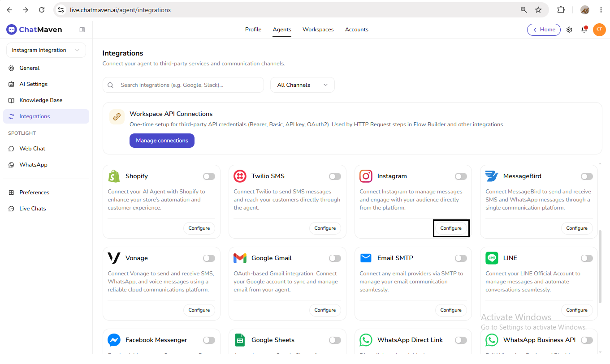Click Configure on the Twilio SMS card
Viewport: 610px width, 364px height.
pos(325,228)
